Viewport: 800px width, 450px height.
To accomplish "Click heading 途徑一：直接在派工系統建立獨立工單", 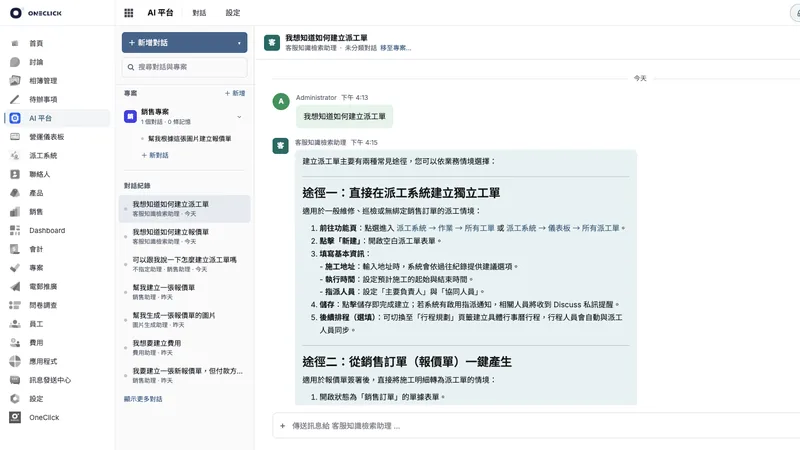I will point(401,193).
